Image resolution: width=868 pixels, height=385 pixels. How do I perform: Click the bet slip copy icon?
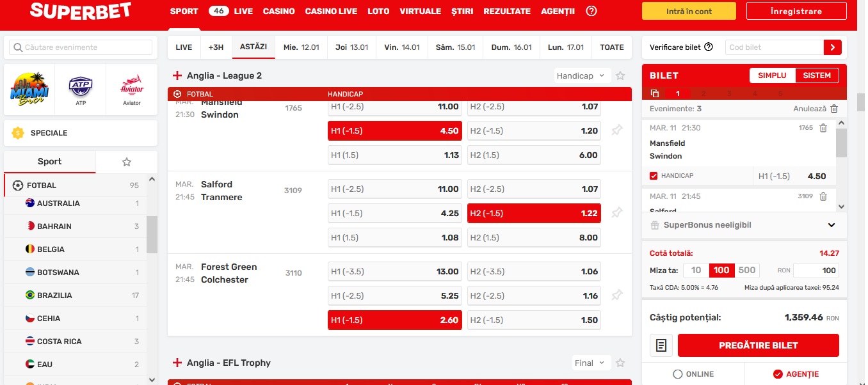coord(654,93)
